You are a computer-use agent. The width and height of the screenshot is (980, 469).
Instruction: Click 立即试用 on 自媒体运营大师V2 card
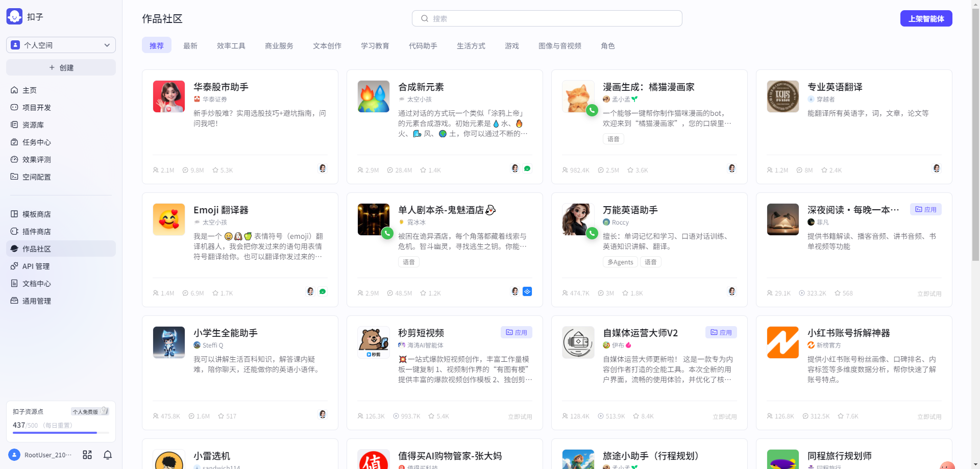[x=725, y=416]
